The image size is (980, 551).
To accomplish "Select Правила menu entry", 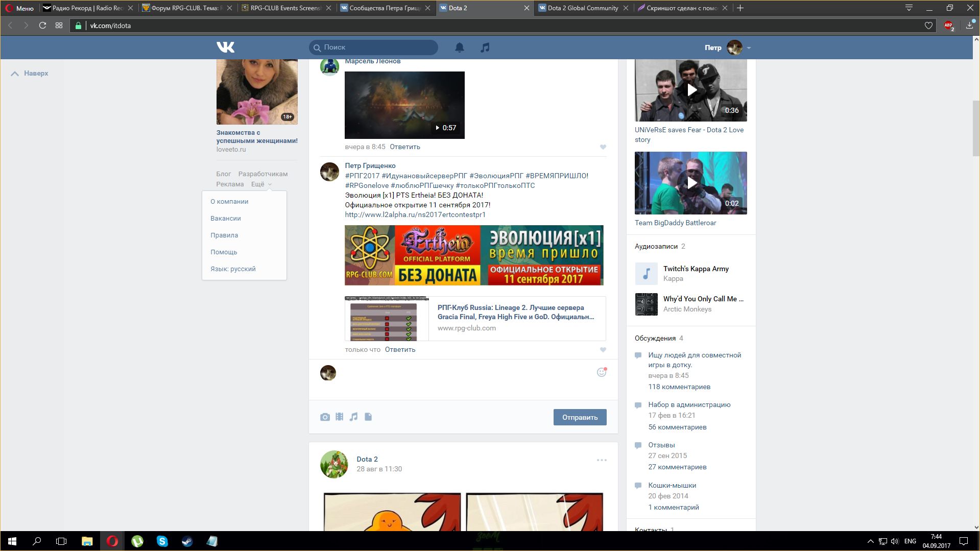I will [224, 235].
